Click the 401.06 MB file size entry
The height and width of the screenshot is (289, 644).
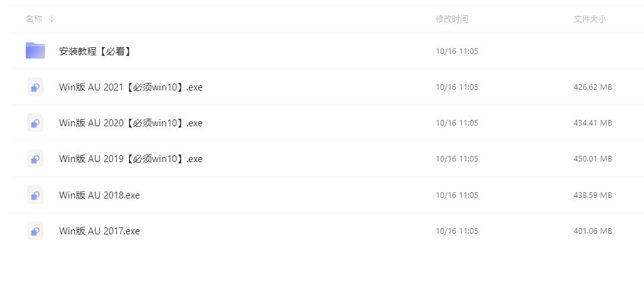click(x=593, y=231)
